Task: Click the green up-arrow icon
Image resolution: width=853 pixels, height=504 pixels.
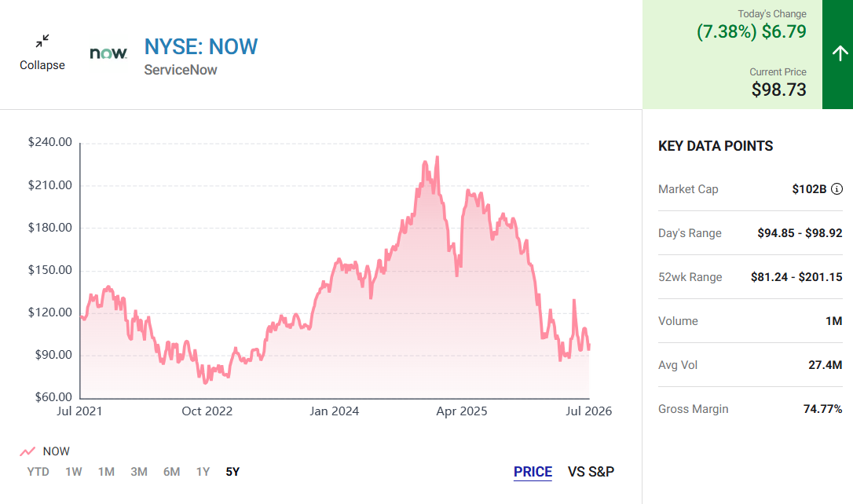Action: [x=840, y=53]
